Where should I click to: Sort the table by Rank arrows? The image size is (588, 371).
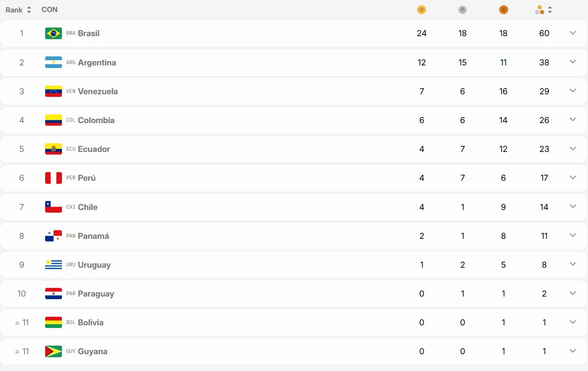(x=29, y=10)
